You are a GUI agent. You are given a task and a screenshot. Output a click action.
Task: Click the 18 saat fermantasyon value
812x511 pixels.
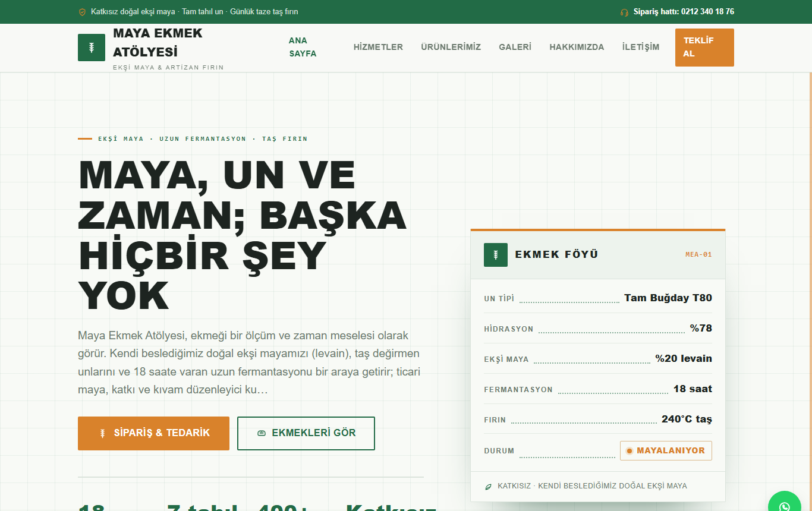tap(693, 389)
